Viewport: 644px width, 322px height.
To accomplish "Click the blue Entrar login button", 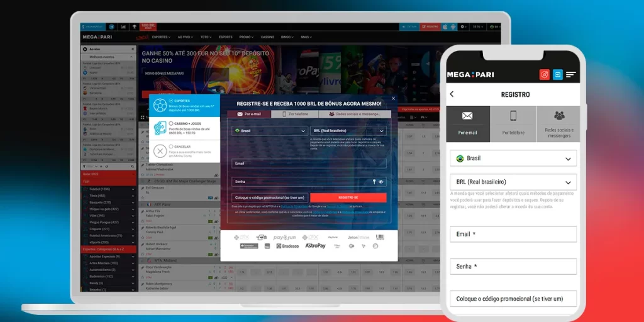I will pyautogui.click(x=409, y=26).
